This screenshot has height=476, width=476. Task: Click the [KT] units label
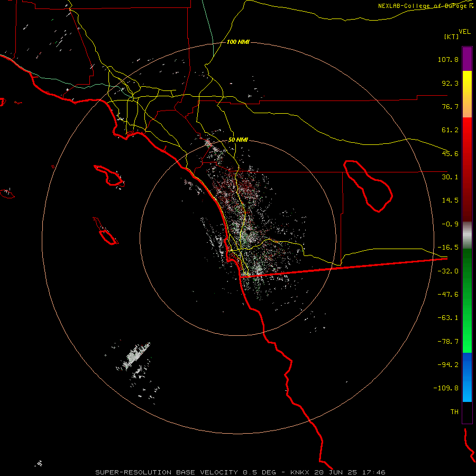[x=452, y=36]
